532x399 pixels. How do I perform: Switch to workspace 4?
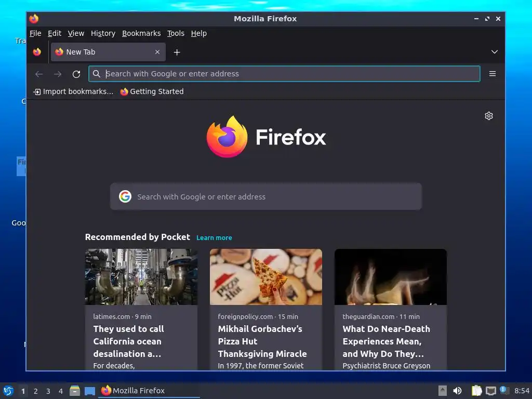pyautogui.click(x=61, y=391)
